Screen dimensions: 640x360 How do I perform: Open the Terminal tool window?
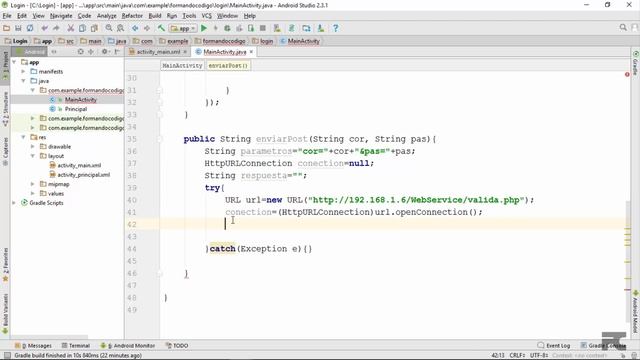(x=76, y=346)
